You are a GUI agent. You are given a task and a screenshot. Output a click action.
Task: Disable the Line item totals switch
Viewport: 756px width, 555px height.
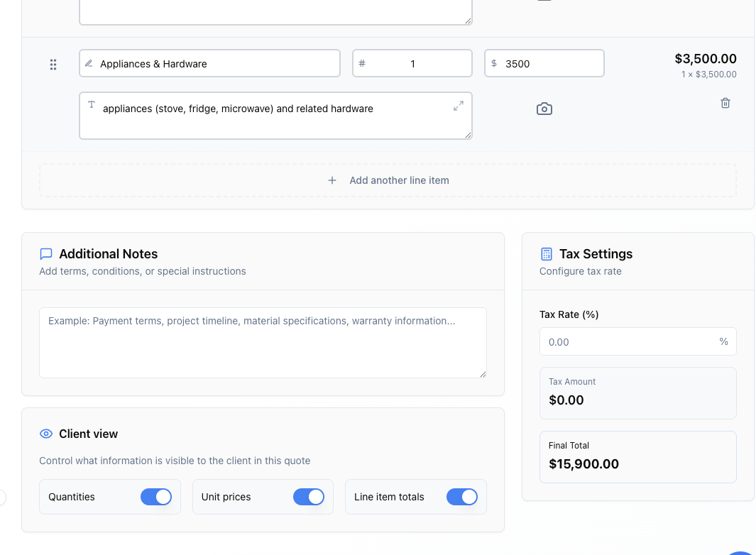pyautogui.click(x=462, y=497)
